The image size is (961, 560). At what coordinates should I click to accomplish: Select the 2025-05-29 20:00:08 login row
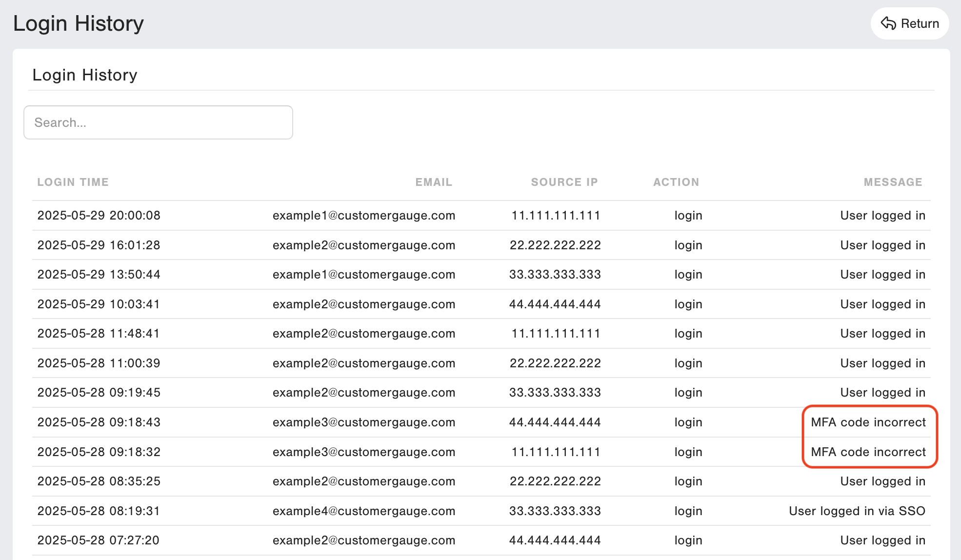(x=99, y=215)
